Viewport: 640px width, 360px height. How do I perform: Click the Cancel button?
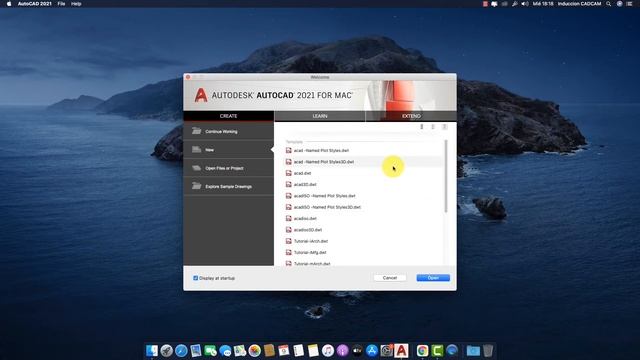390,278
